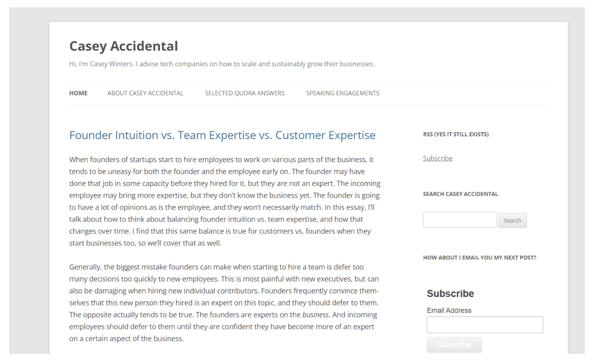Image resolution: width=596 pixels, height=364 pixels.
Task: Go to the HOME menu item
Action: [x=78, y=93]
